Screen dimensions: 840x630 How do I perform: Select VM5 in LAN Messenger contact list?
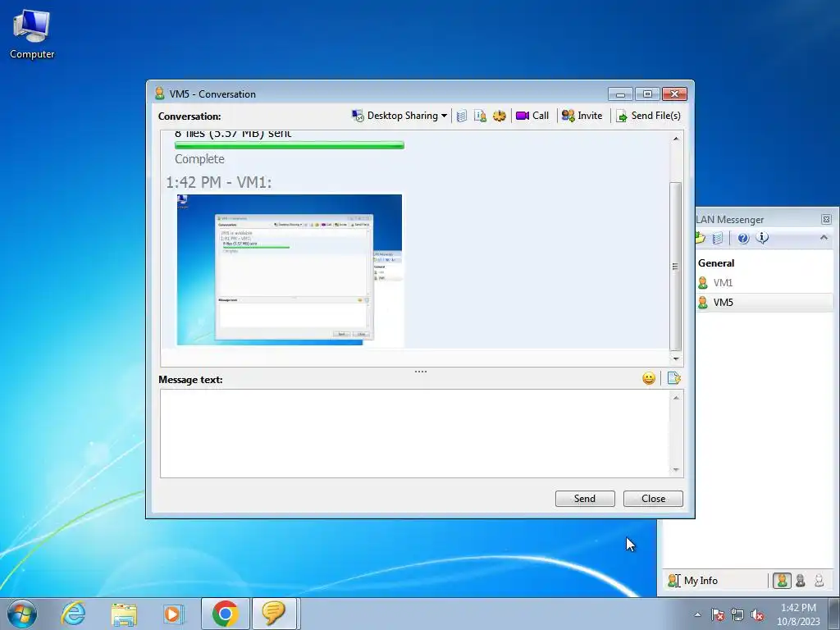(765, 303)
